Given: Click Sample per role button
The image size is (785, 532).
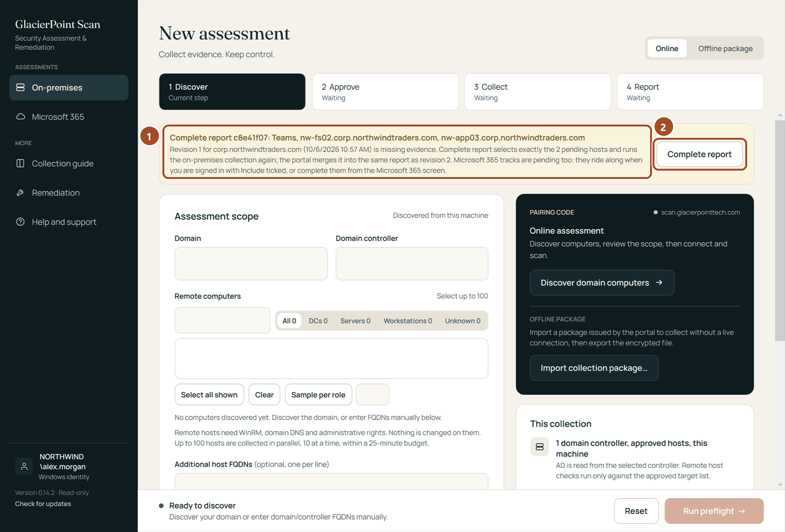Looking at the screenshot, I should click(318, 395).
